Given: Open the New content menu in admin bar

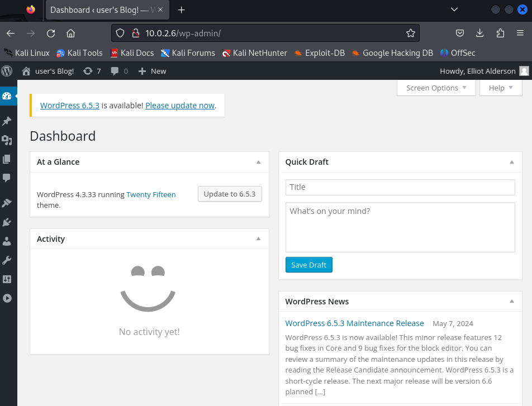Looking at the screenshot, I should pos(152,71).
